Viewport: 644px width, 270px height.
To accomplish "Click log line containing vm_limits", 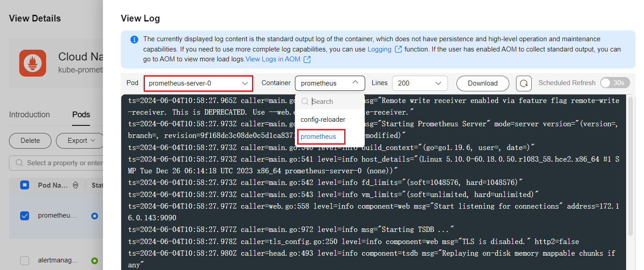I will pos(333,195).
